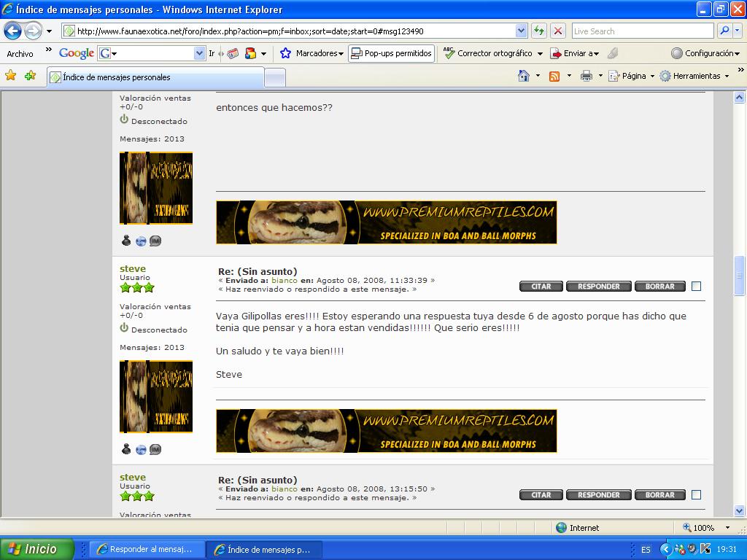747x560 pixels.
Task: Open the Home page icon
Action: [523, 76]
